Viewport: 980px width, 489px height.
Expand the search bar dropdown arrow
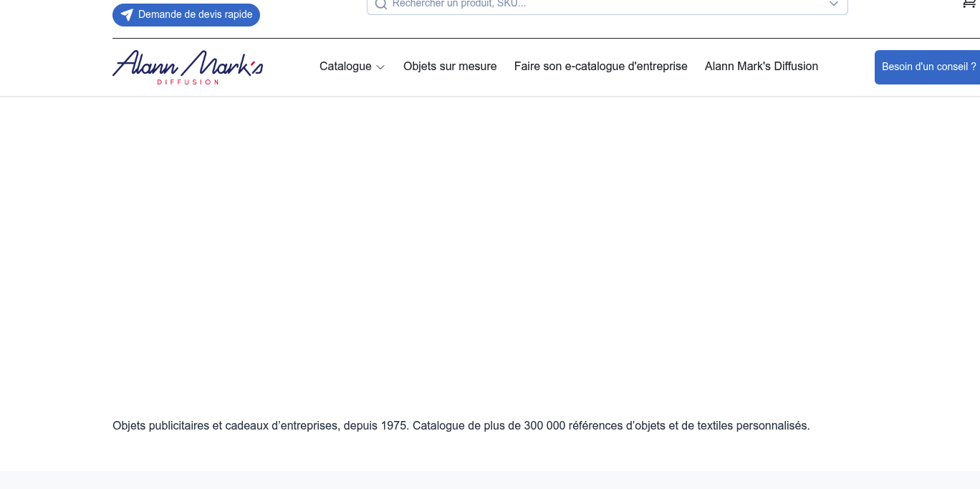click(x=834, y=4)
